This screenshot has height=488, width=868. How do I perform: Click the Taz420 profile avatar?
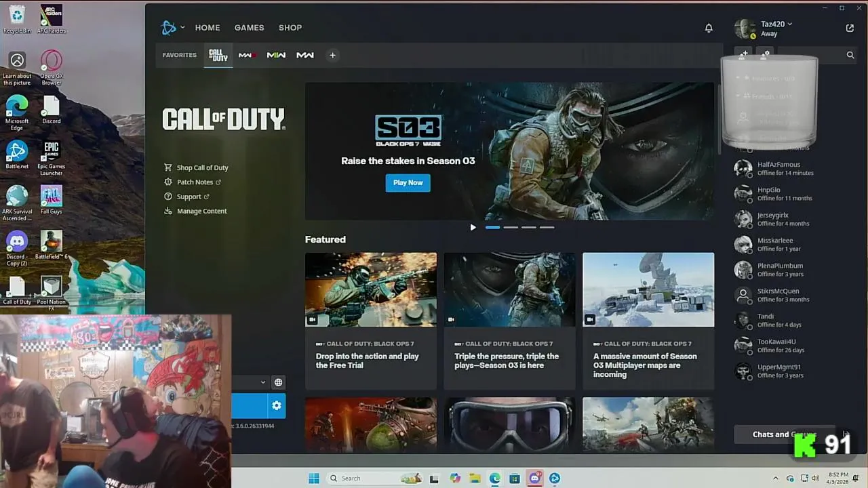click(x=745, y=28)
